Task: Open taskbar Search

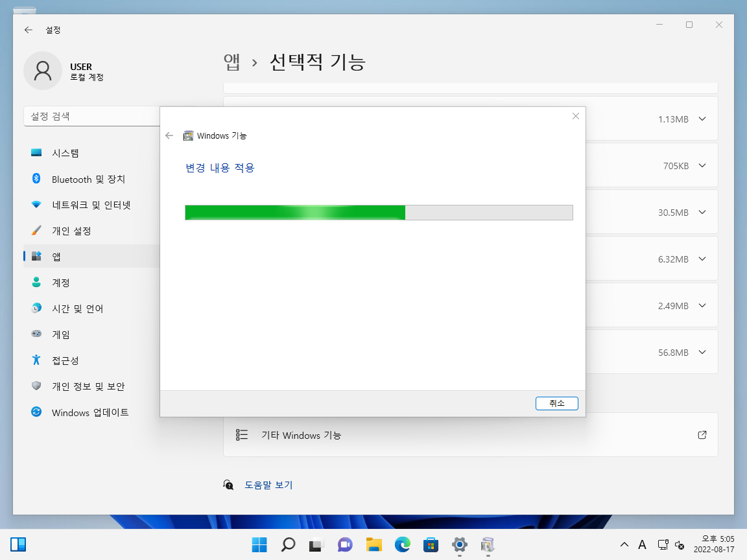Action: pos(288,544)
